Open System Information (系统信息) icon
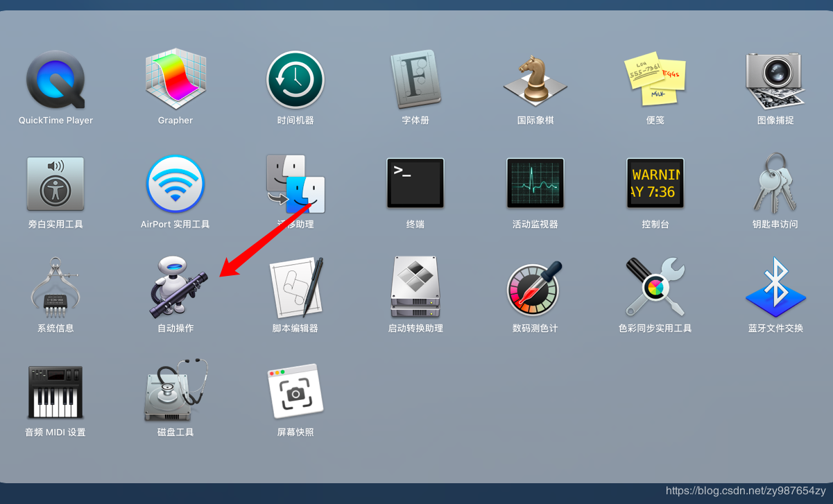833x504 pixels. point(55,286)
